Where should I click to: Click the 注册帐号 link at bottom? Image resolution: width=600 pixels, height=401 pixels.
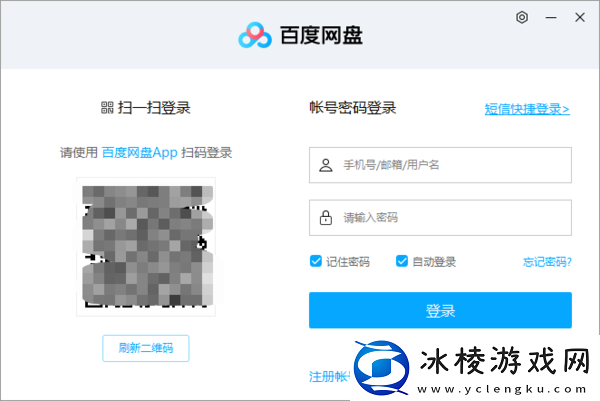coord(330,377)
